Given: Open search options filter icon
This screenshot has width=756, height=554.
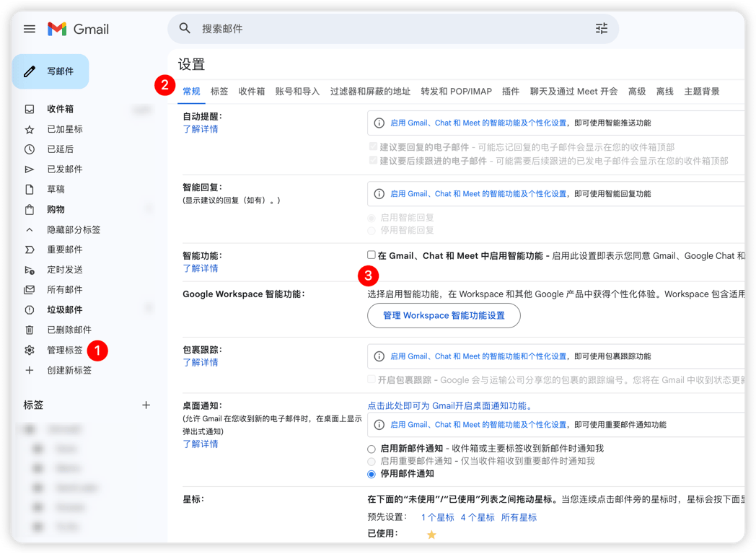Looking at the screenshot, I should [x=601, y=28].
